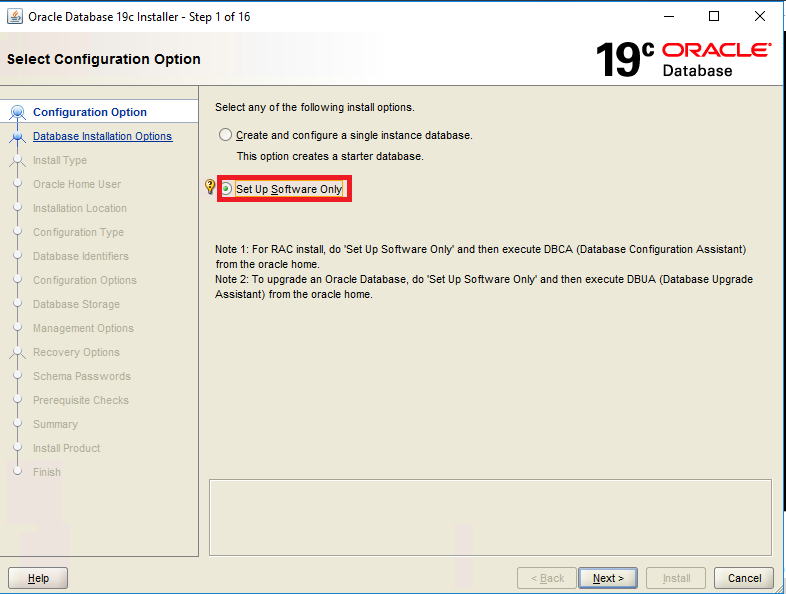This screenshot has width=786, height=594.
Task: Click the Database Installation Options step node icon
Action: click(18, 136)
